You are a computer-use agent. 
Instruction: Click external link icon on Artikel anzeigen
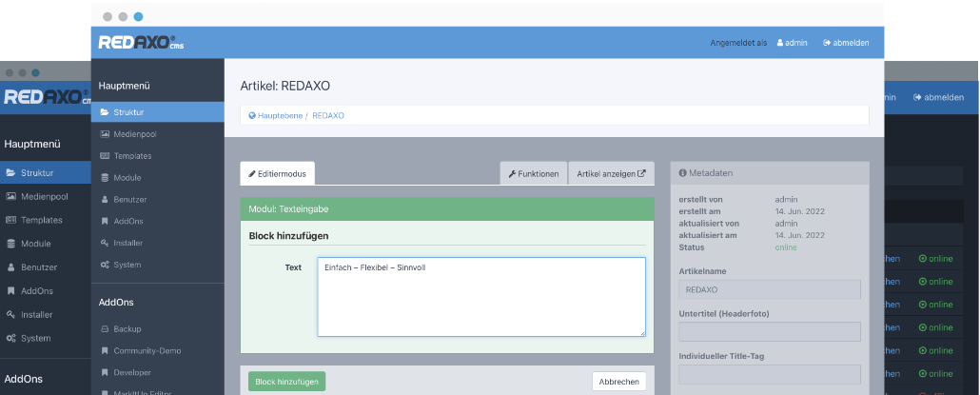pyautogui.click(x=641, y=174)
